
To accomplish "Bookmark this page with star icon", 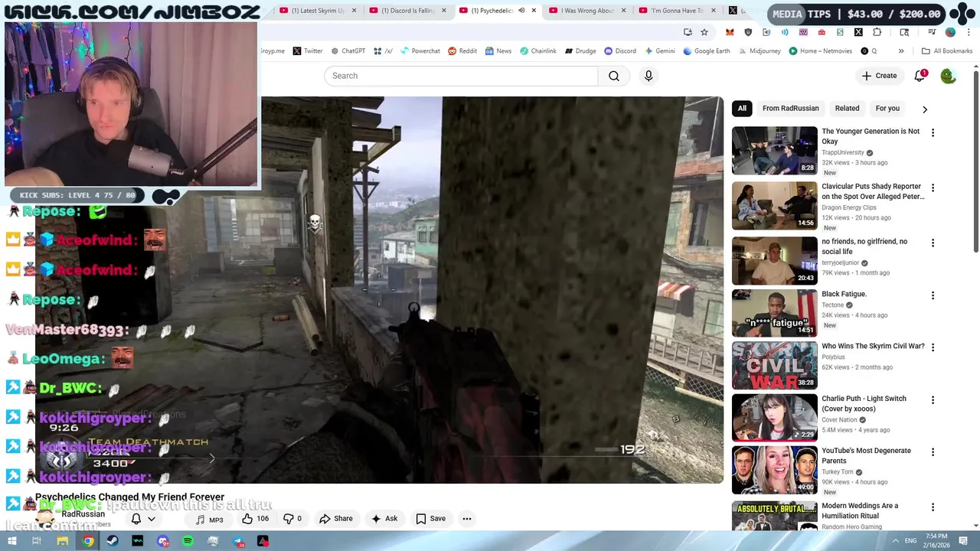I will [704, 32].
